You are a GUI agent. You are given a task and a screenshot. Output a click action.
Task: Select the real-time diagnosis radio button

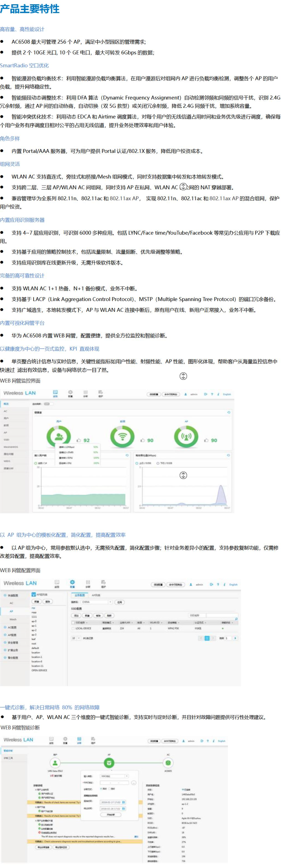[x=101, y=789]
